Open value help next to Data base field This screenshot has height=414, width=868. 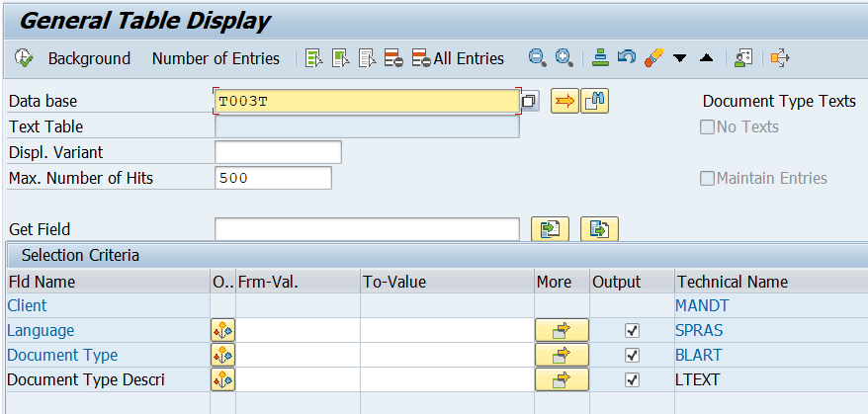530,102
